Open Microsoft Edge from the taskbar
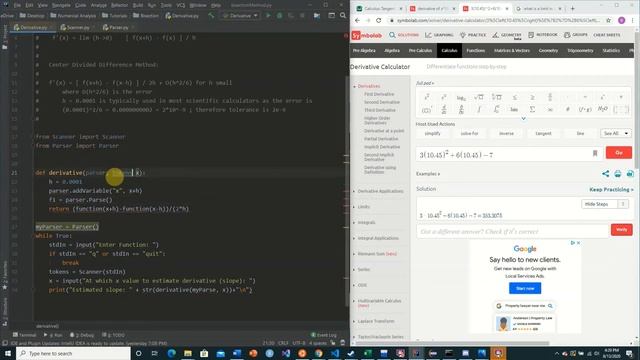 pos(171,353)
